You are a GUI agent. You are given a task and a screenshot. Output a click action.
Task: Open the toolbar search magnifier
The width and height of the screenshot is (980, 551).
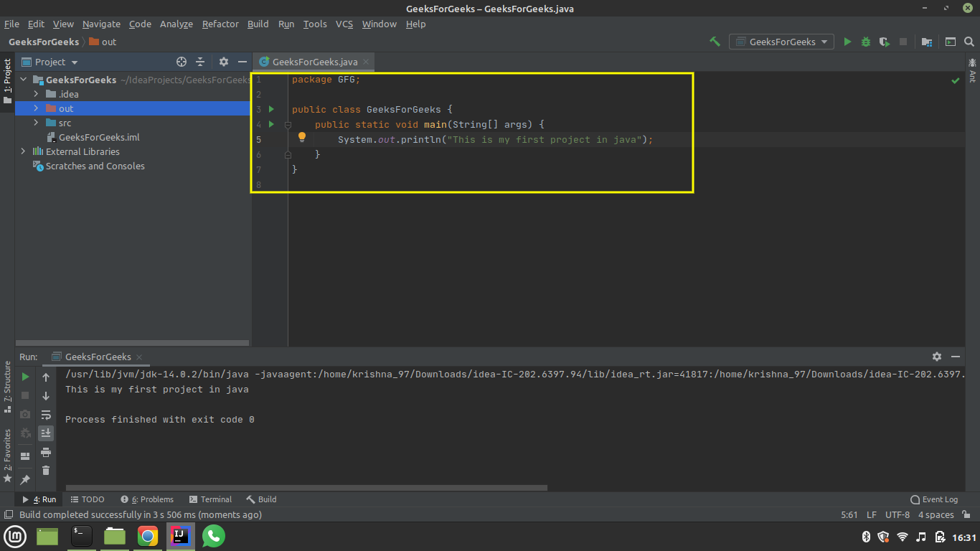(x=969, y=42)
